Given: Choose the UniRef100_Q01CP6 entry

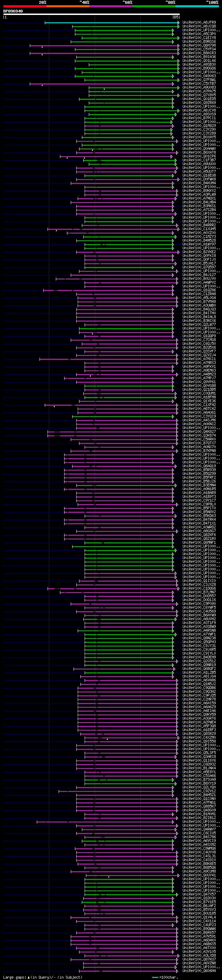Looking at the screenshot, I should 199,156.
